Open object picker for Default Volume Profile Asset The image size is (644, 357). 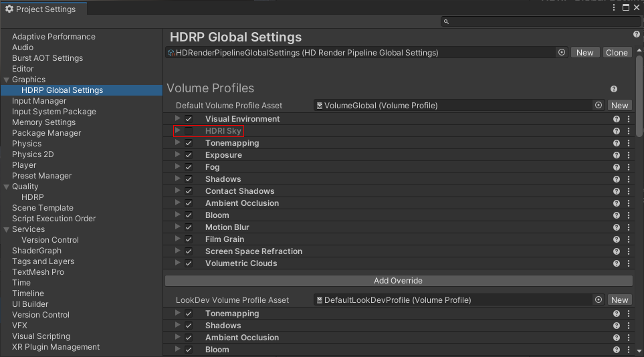599,105
